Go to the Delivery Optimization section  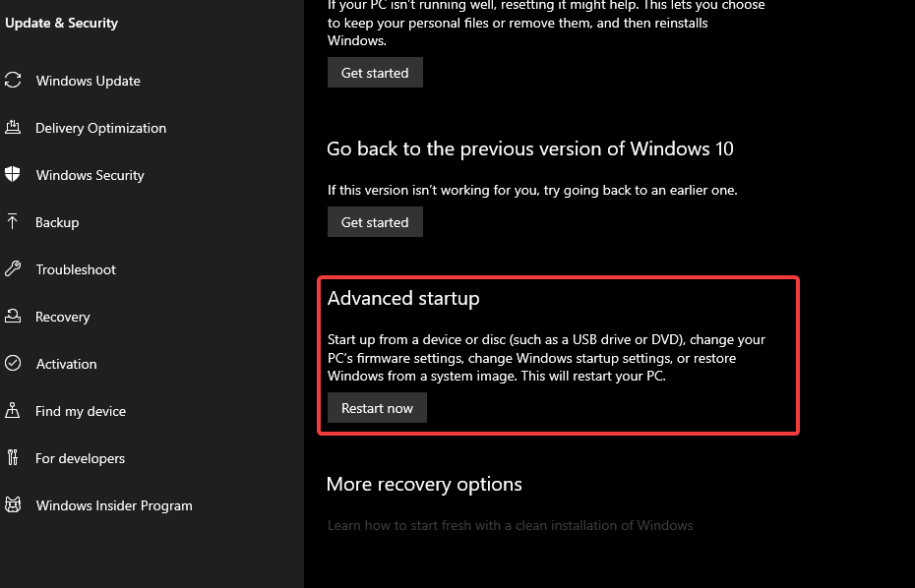point(100,128)
